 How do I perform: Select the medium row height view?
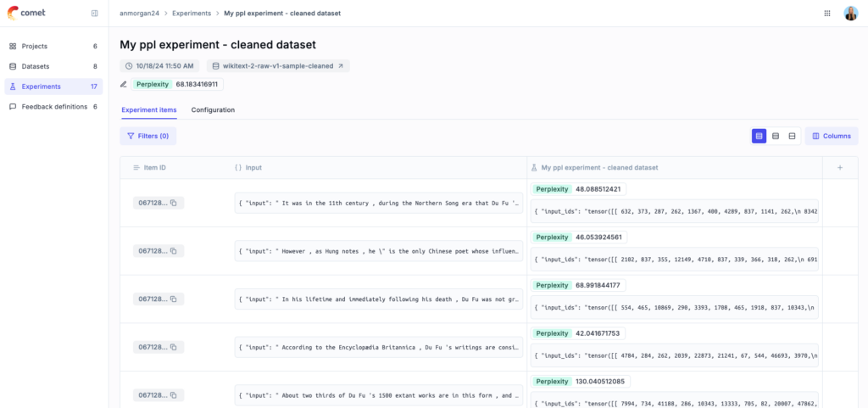(x=776, y=136)
